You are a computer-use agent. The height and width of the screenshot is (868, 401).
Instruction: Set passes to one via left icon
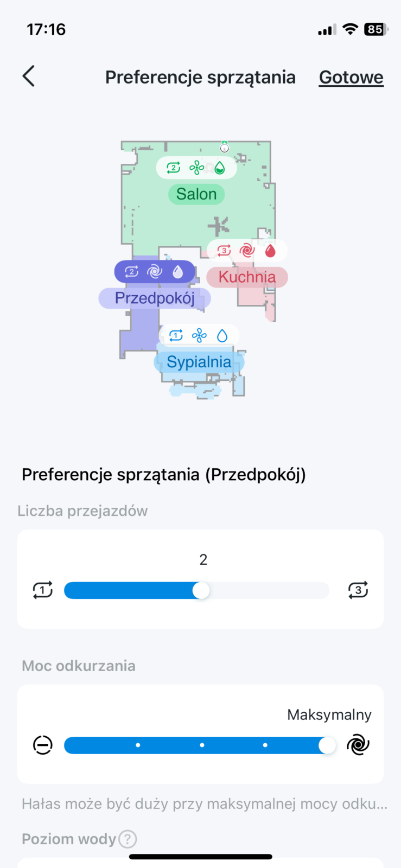tap(43, 590)
